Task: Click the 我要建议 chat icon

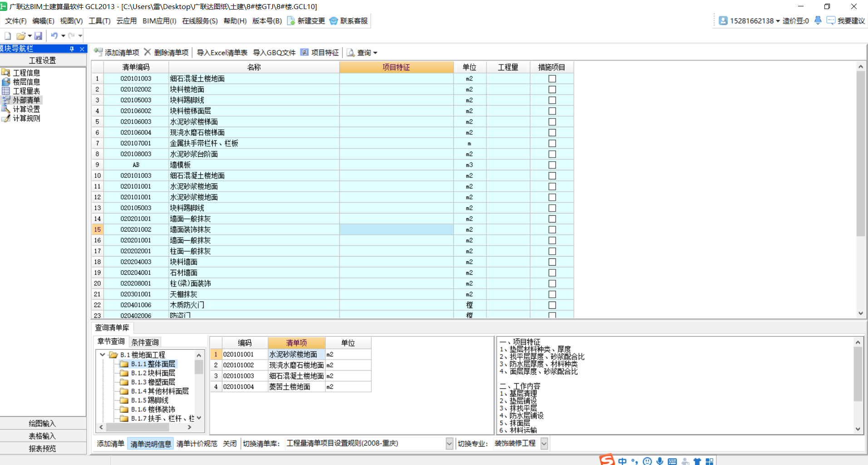Action: click(831, 21)
